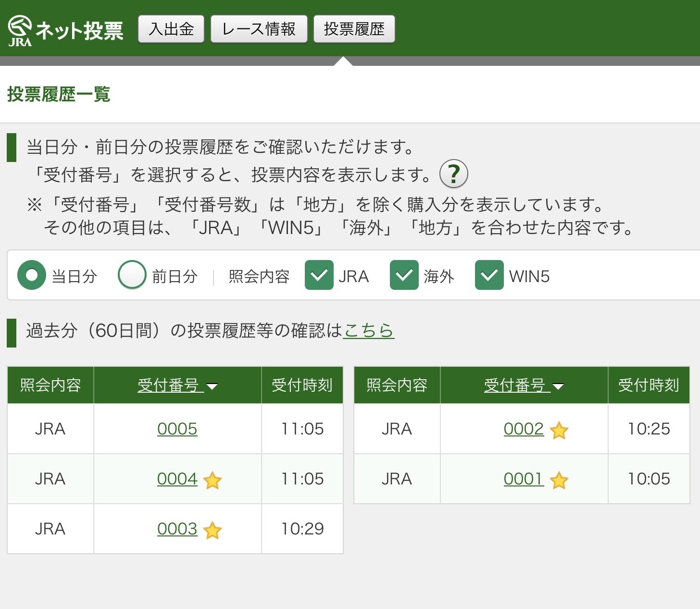Sort by 受付番号 in right table
The image size is (700, 609).
pyautogui.click(x=524, y=385)
